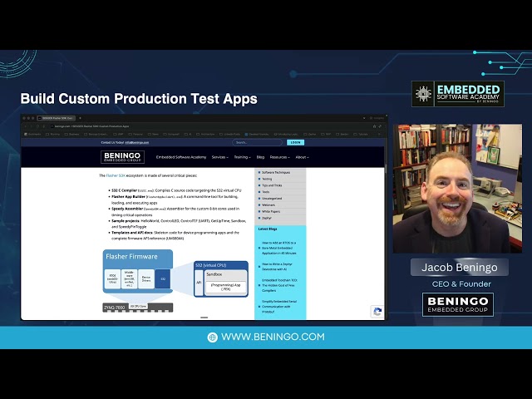
Task: Click the globe icon beside WWW.BENINGO.COM
Action: [x=213, y=337]
